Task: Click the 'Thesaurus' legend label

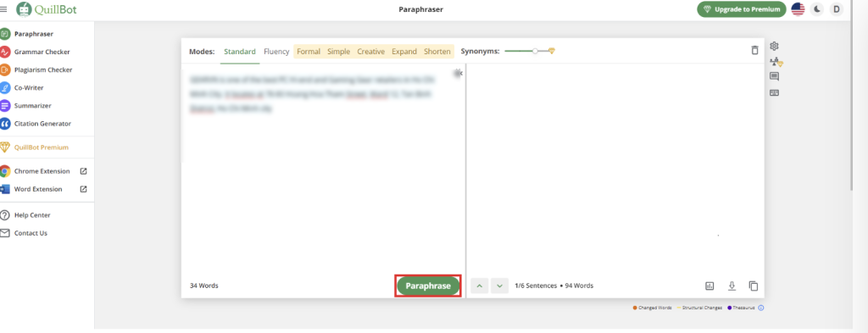Action: point(744,308)
